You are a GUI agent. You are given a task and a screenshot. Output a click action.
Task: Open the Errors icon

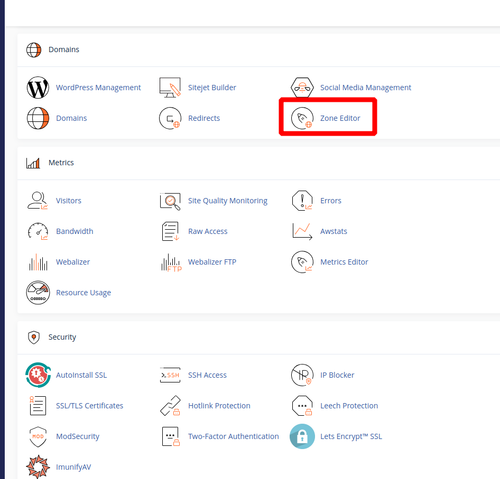302,201
